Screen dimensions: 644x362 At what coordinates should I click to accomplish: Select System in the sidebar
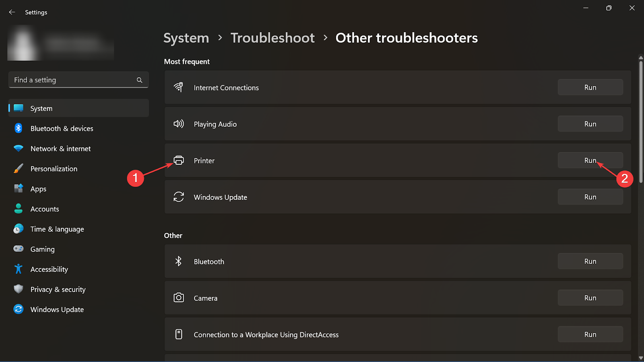(78, 108)
